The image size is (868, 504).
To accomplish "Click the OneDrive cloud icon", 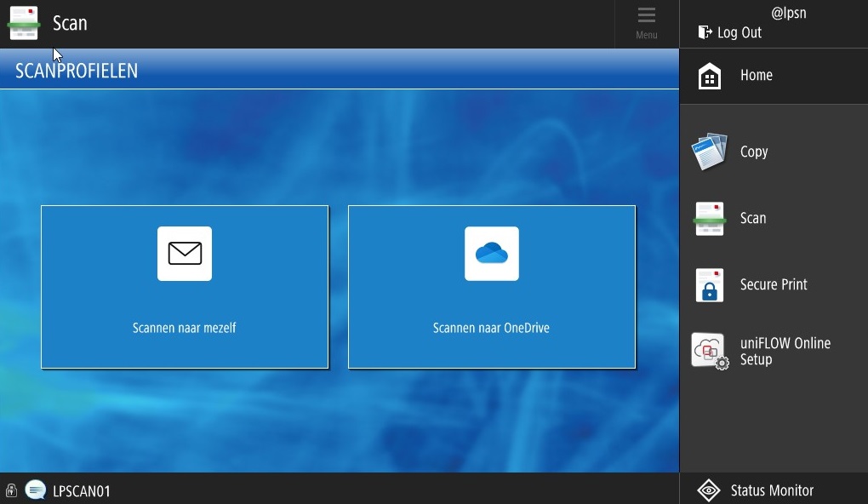I will 491,254.
